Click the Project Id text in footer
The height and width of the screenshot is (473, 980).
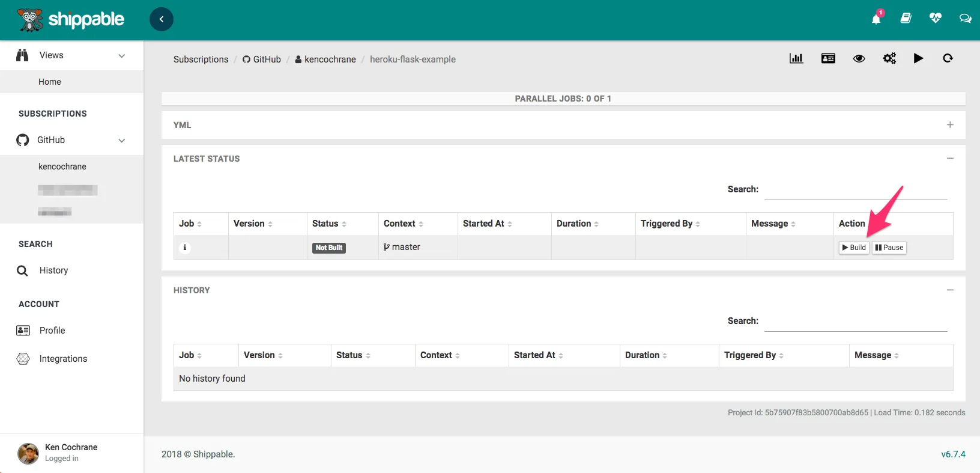pos(798,413)
